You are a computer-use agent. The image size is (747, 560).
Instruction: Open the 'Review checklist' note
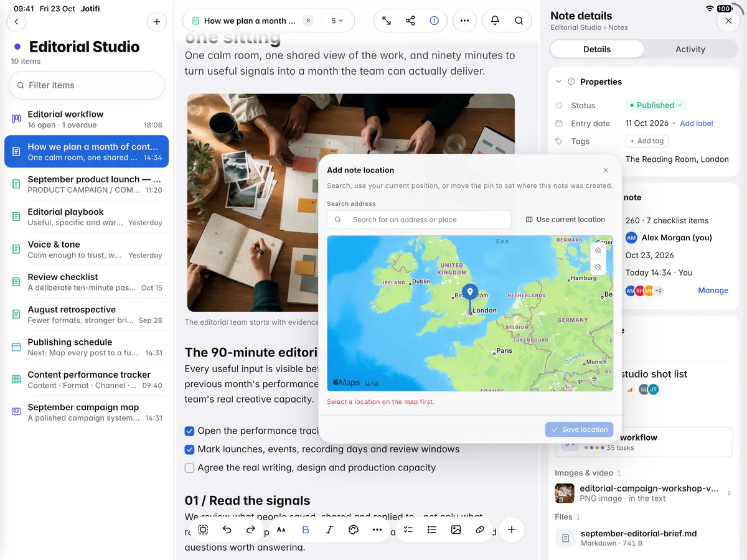click(87, 282)
